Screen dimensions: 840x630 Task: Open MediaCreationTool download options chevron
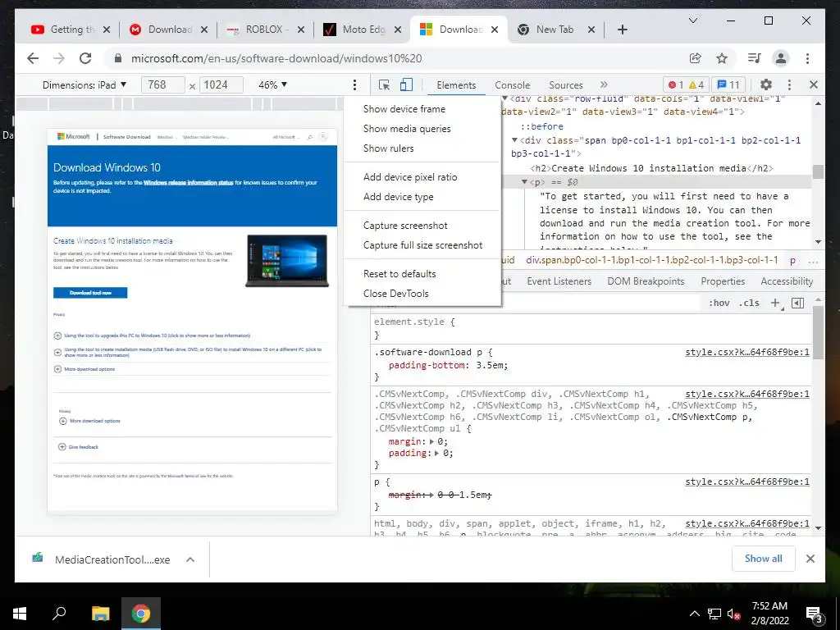pyautogui.click(x=190, y=559)
